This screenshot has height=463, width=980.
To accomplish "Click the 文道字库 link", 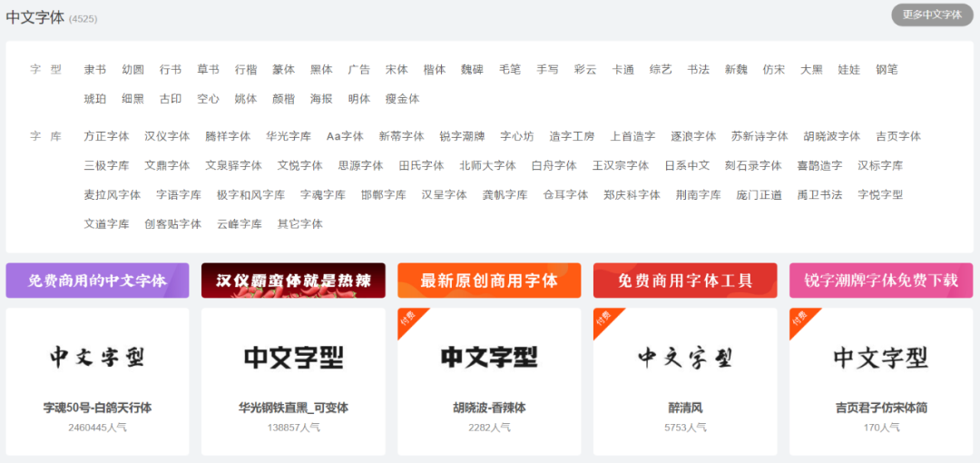I will [106, 223].
